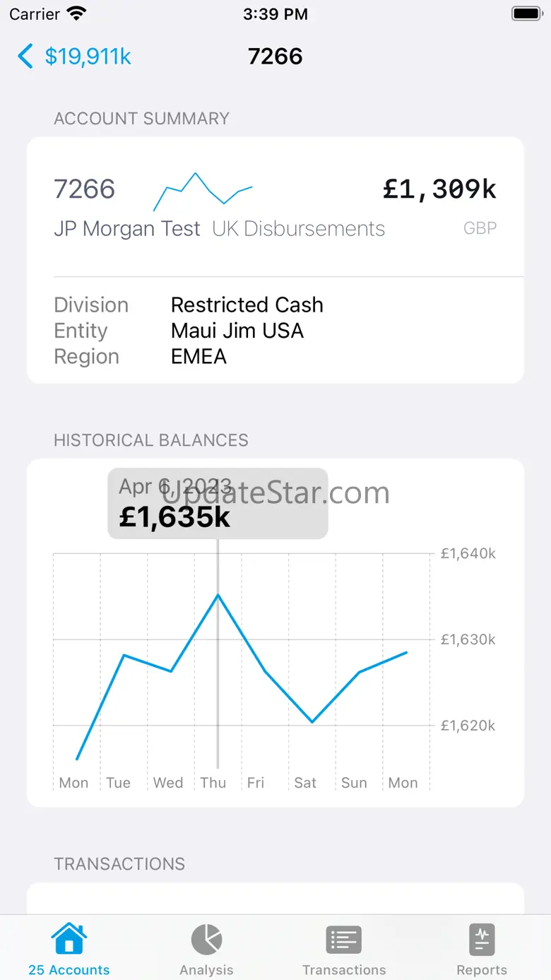Go back to $19,911k total

pyautogui.click(x=88, y=57)
